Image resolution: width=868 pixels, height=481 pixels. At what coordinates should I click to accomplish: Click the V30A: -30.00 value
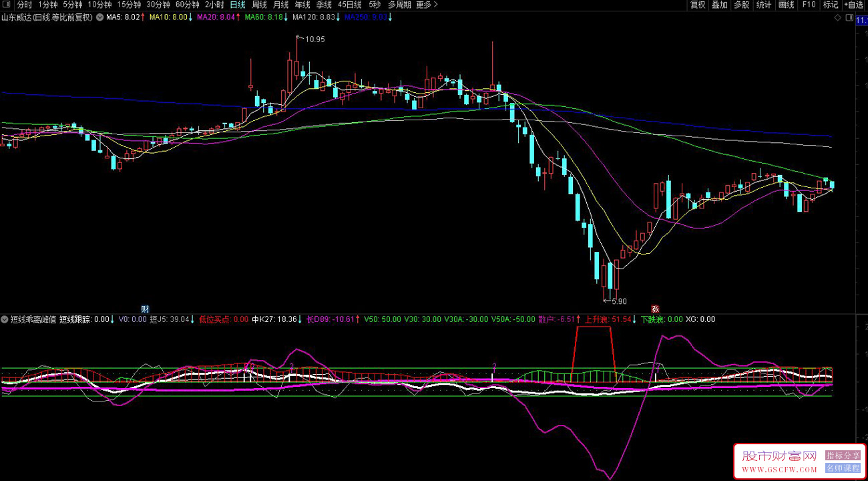pos(466,319)
